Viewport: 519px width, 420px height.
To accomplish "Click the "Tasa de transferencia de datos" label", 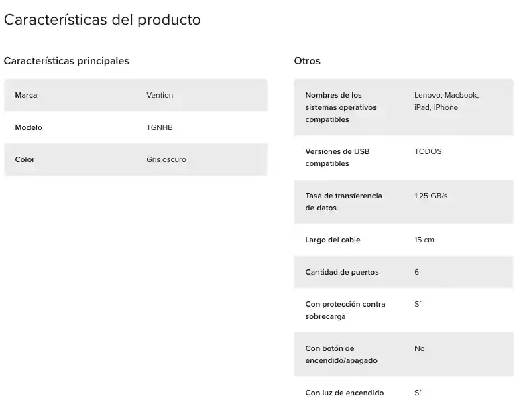I will point(343,202).
